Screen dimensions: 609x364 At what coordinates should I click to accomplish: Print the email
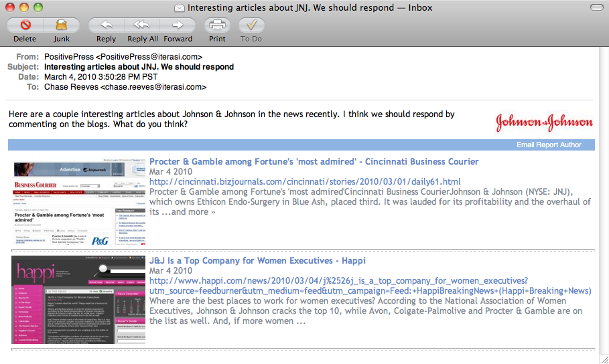[217, 25]
